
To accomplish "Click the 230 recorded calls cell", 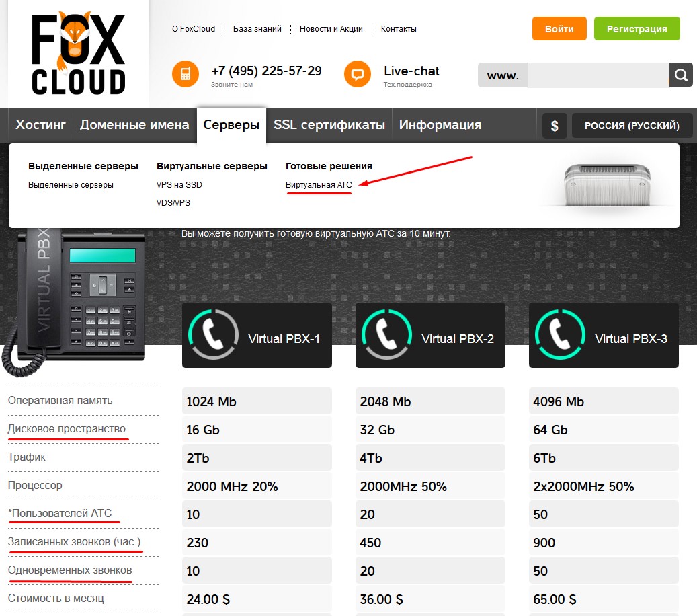I will click(257, 543).
